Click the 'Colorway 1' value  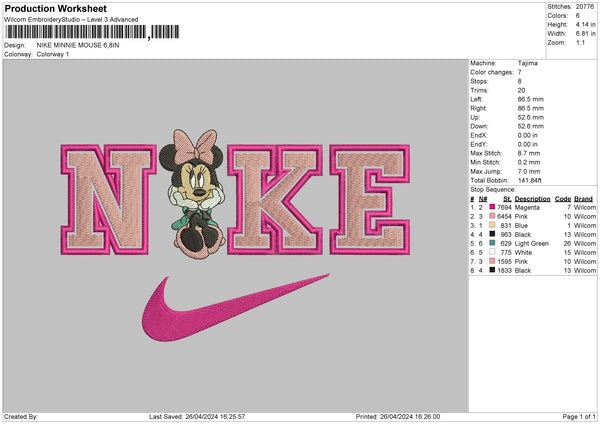click(53, 54)
